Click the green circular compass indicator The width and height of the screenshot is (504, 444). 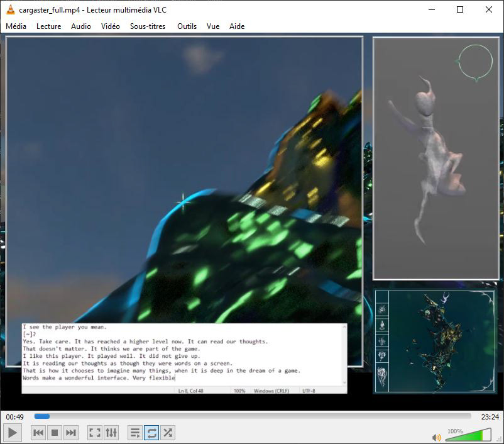[x=475, y=62]
